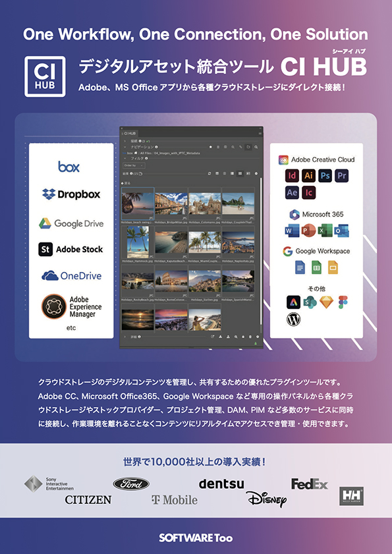392x554 pixels.
Task: Click the Sketch diamond icon
Action: point(326,302)
